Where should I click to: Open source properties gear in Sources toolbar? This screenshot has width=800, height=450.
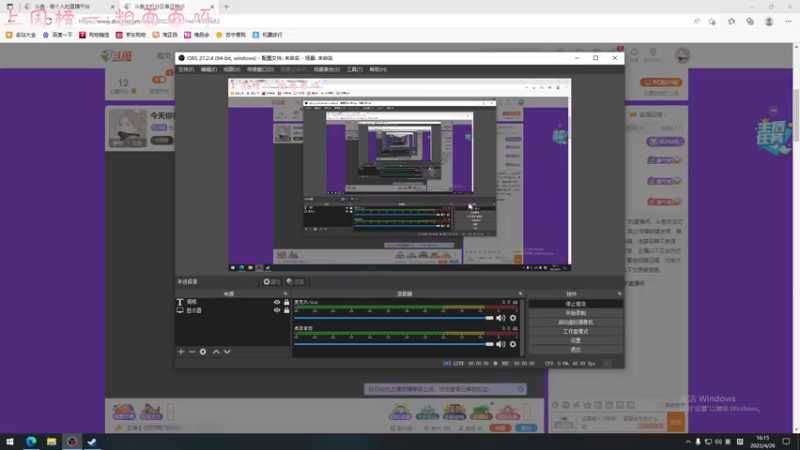click(203, 352)
